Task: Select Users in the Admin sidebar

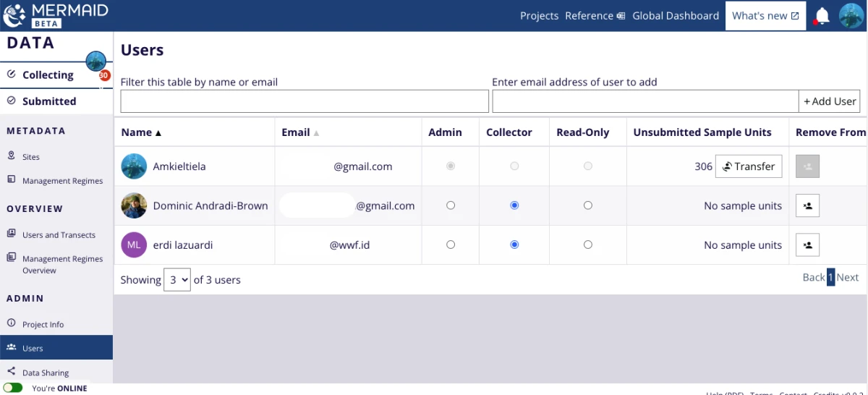Action: 56,348
